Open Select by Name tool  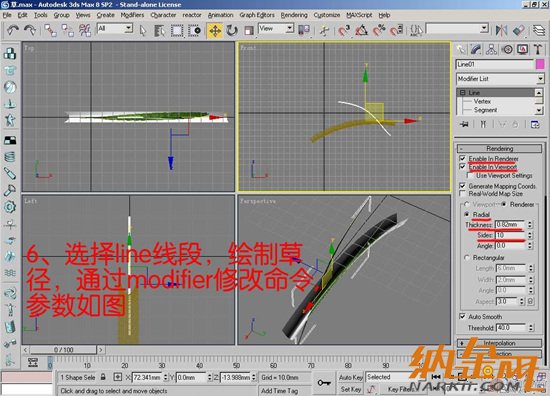(x=160, y=31)
